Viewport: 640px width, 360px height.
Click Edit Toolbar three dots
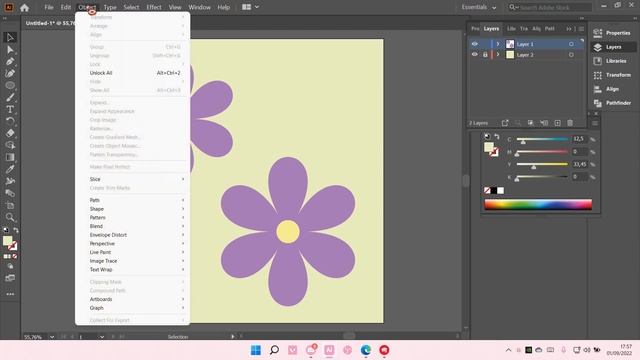pos(10,294)
